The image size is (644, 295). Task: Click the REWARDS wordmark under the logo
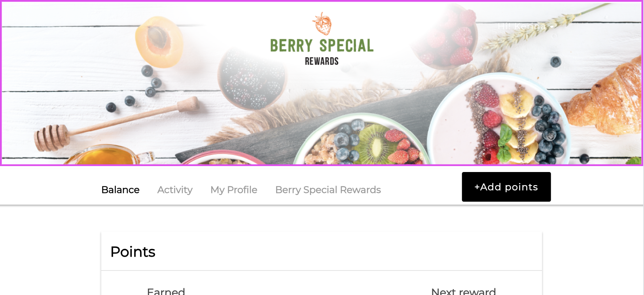[322, 61]
